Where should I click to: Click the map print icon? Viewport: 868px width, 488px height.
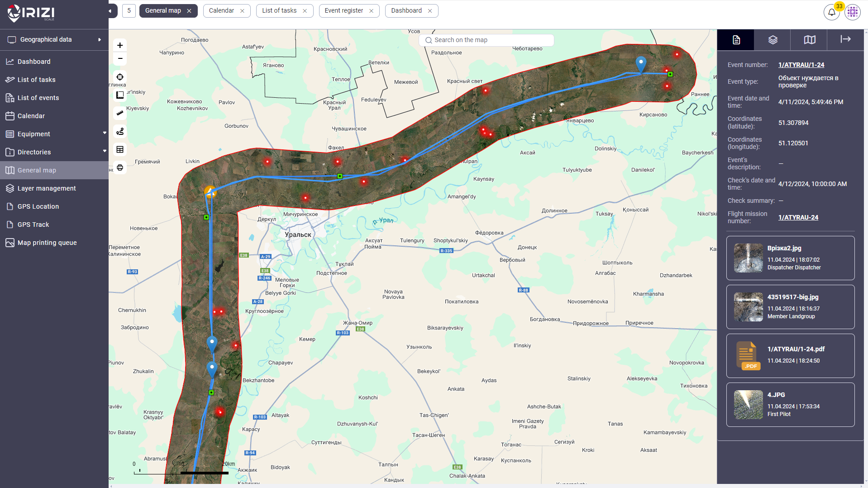[120, 167]
